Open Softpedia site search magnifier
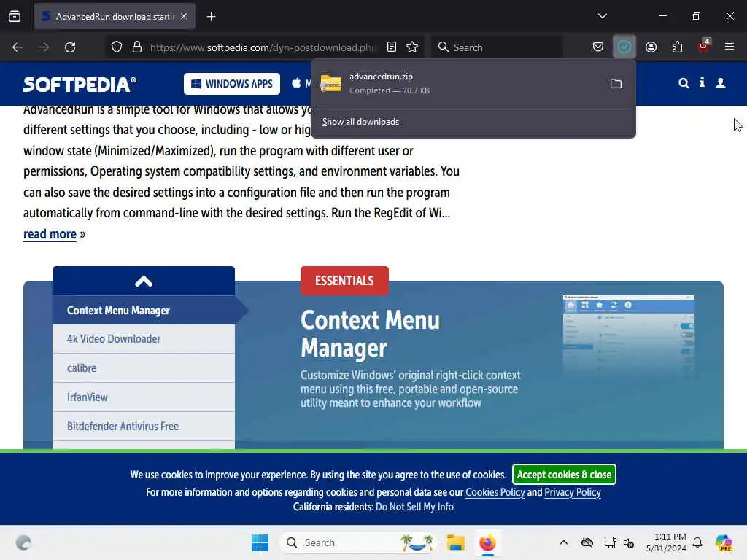Image resolution: width=747 pixels, height=560 pixels. 684,83
